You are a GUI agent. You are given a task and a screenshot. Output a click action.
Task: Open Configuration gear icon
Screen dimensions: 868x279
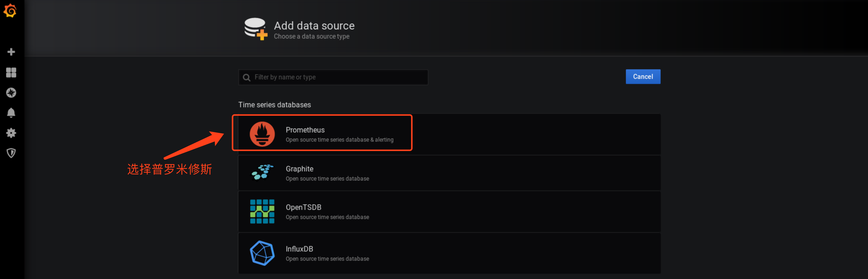[11, 133]
